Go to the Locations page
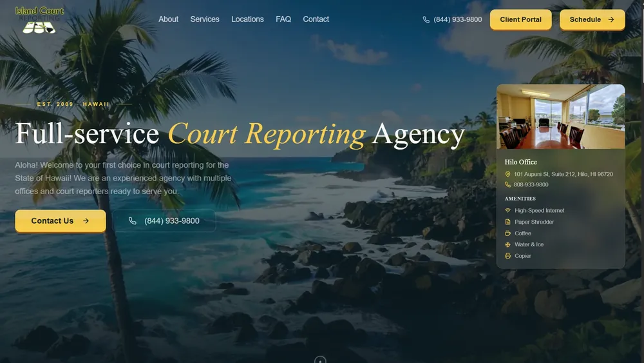The height and width of the screenshot is (363, 644). tap(247, 19)
